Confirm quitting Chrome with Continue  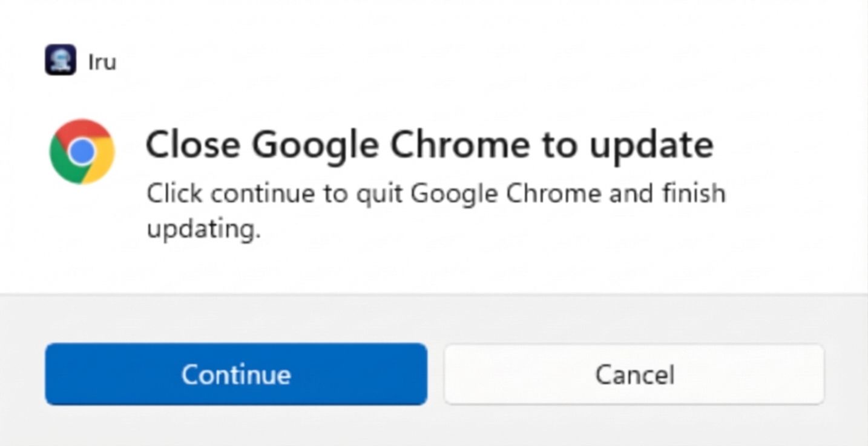coord(236,374)
